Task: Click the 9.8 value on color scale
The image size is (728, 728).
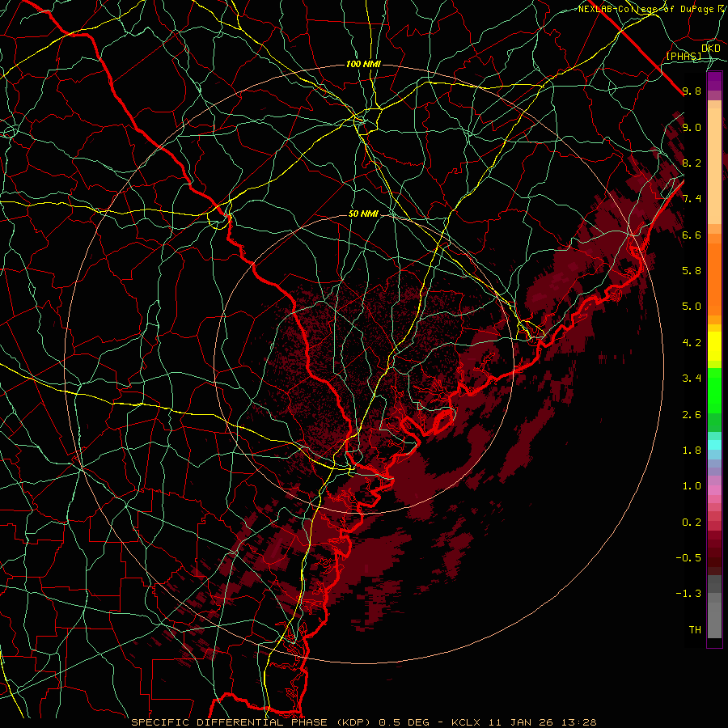Action: point(692,91)
